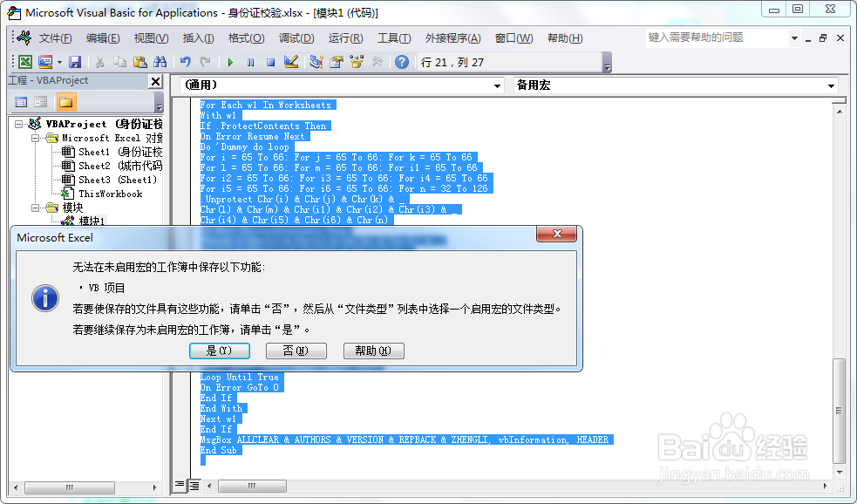
Task: Toggle Design Mode icon
Action: [x=291, y=62]
